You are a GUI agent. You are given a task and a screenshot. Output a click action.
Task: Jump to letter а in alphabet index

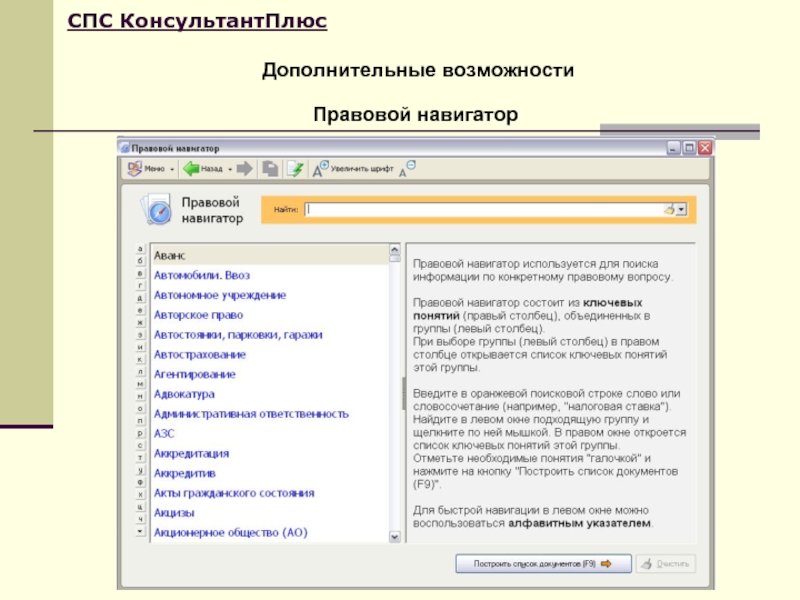[x=140, y=249]
